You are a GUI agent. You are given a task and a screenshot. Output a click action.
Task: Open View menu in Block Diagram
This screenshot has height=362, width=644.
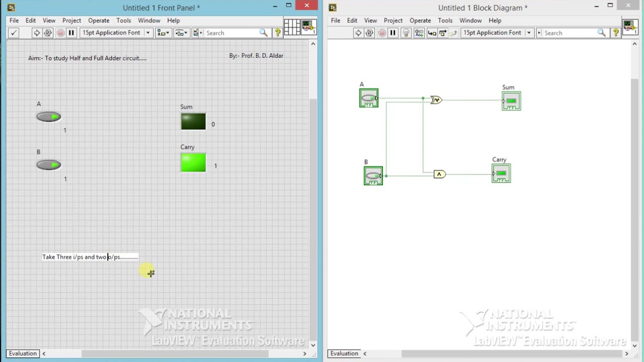click(370, 21)
